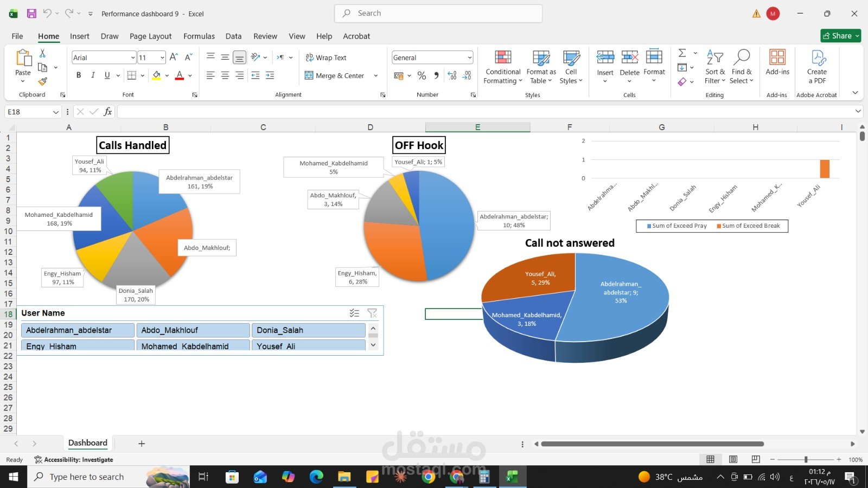Click the Decrease Font Size icon
Viewport: 868px width, 488px height.
tap(188, 57)
